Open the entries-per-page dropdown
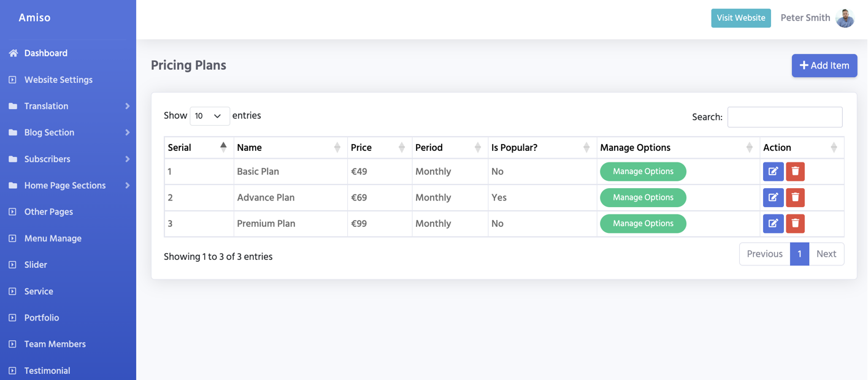Image resolution: width=868 pixels, height=380 pixels. (209, 116)
